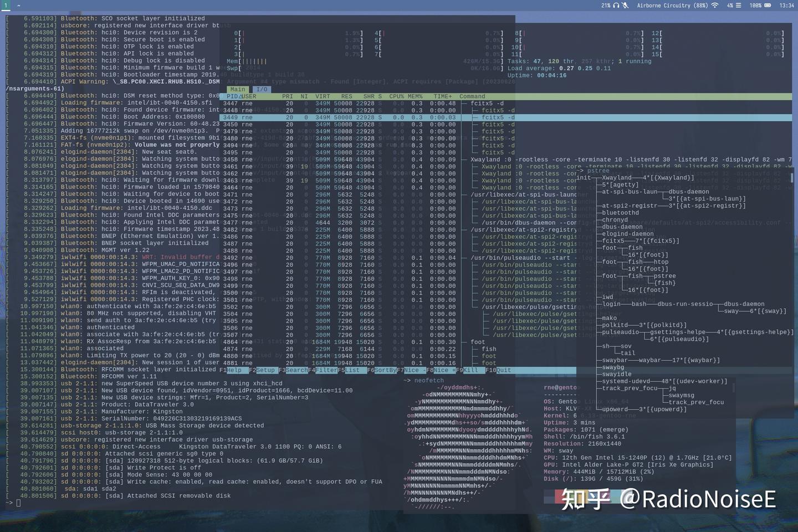Click the headphones audio icon in status bar
Image resolution: width=798 pixels, height=532 pixels.
click(616, 6)
